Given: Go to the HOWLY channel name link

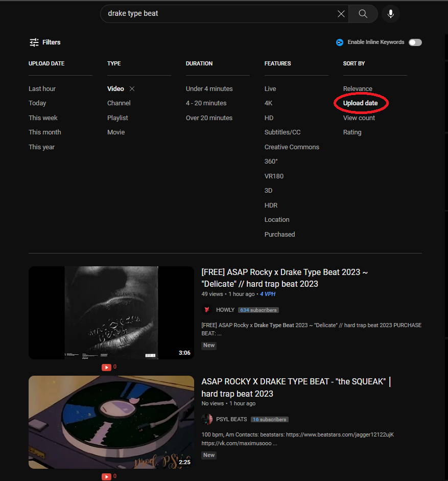Looking at the screenshot, I should pyautogui.click(x=225, y=310).
